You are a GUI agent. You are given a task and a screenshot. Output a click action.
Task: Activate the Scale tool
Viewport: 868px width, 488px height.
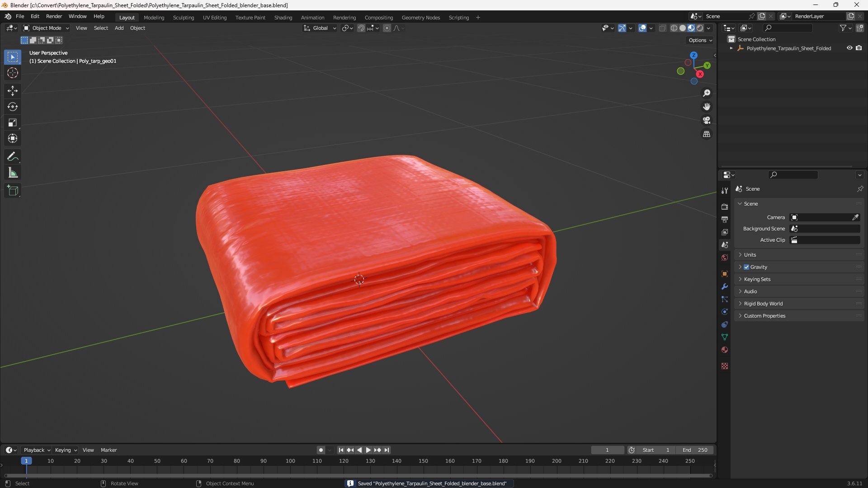[x=13, y=122]
